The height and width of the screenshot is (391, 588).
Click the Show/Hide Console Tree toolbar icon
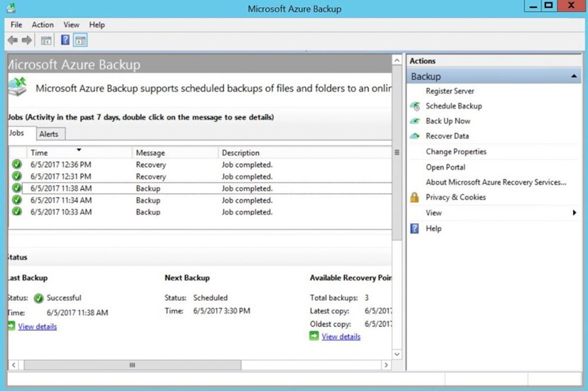click(x=46, y=40)
